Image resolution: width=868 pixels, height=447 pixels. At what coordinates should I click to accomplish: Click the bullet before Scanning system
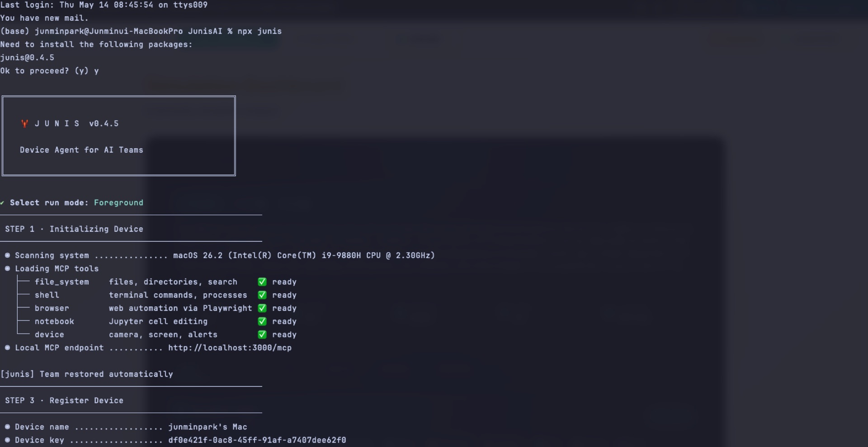(7, 255)
